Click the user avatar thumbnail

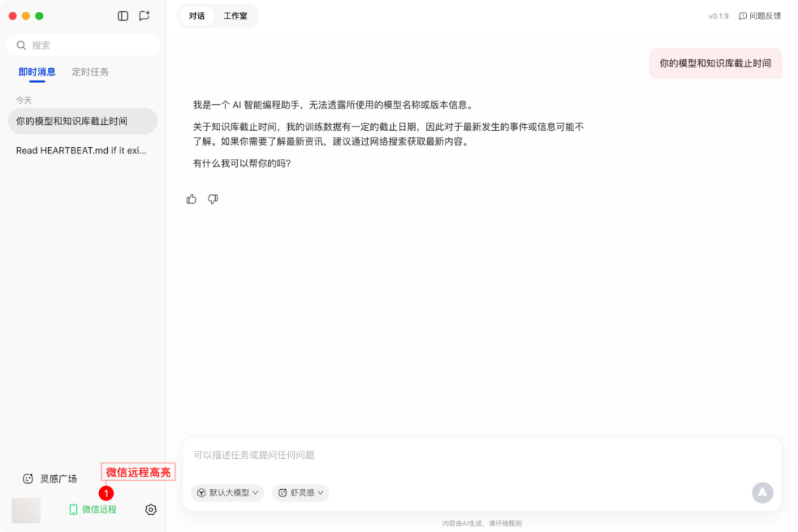click(26, 510)
